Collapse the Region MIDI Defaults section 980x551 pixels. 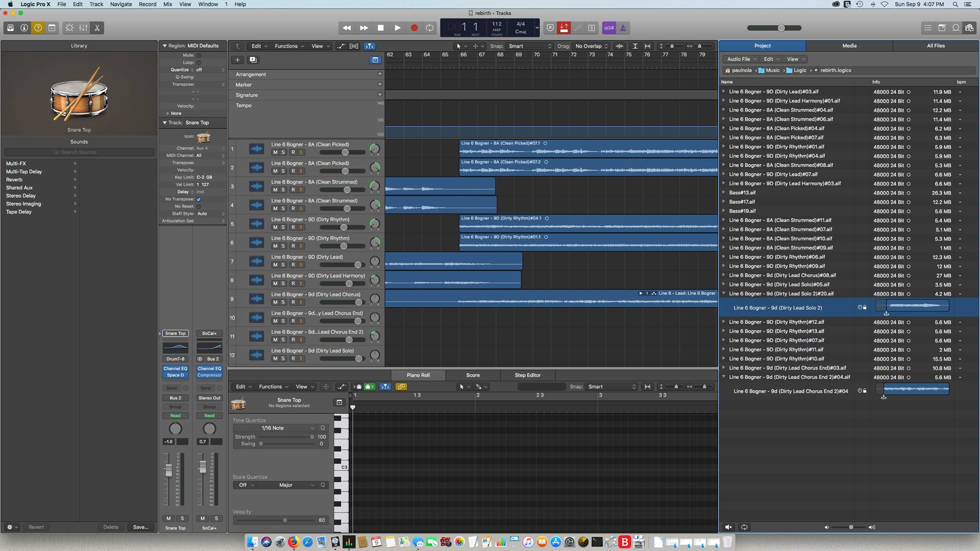tap(165, 46)
